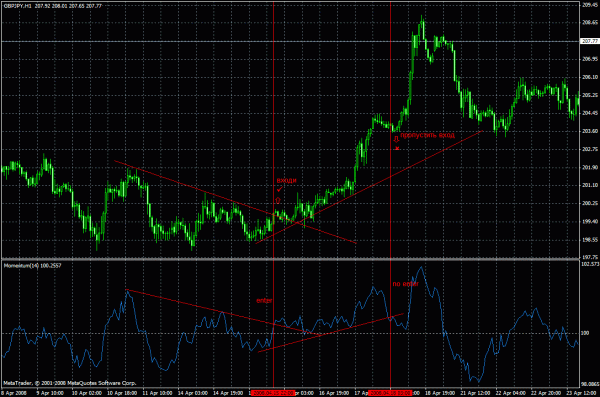Click the 208.65 price scale label
The image size is (600, 397).
(590, 23)
